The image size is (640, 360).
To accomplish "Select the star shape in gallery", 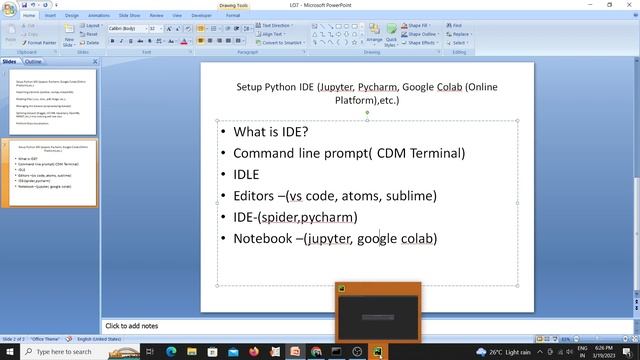I will tap(354, 42).
